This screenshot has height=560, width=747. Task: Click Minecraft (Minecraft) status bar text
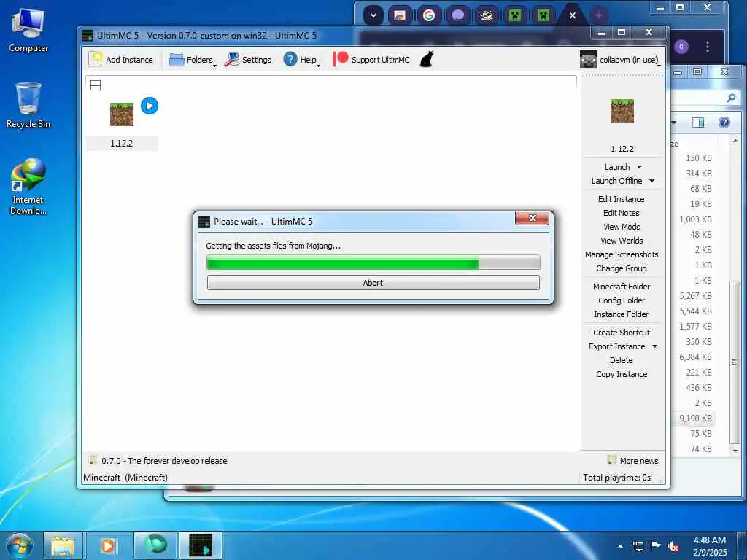click(x=125, y=477)
